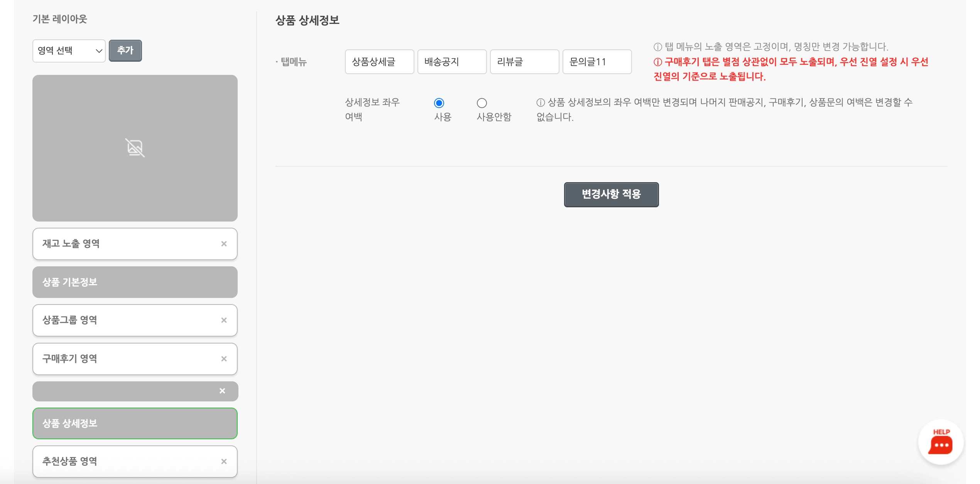Open the HELP chat bubble
The image size is (980, 484).
tap(941, 442)
